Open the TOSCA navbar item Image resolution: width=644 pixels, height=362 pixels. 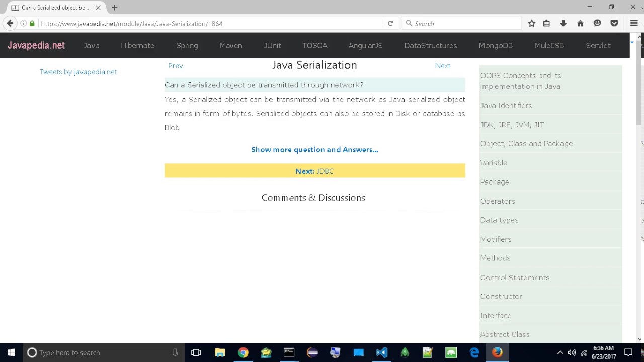[314, 45]
